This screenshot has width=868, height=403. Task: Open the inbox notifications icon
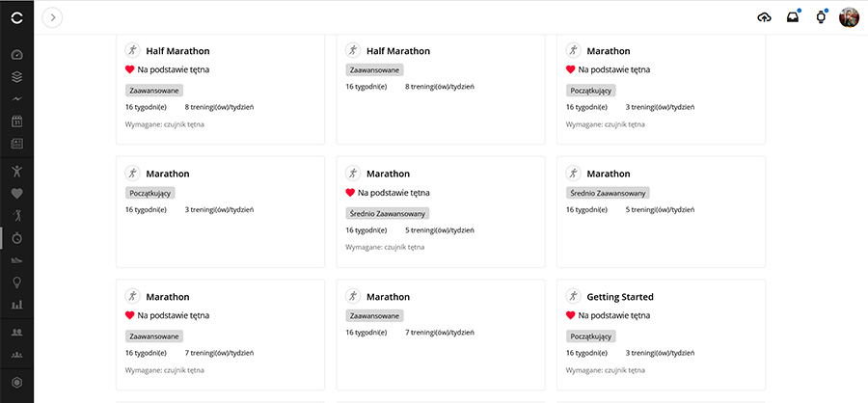click(793, 17)
